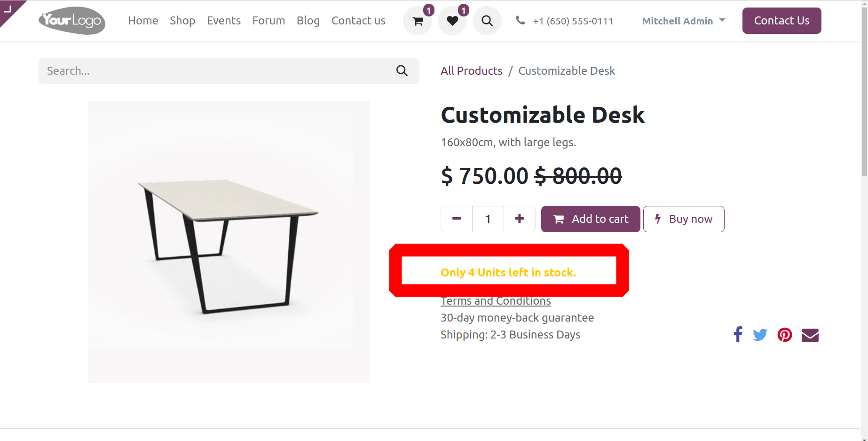Decrease quantity with minus button
Screen dimensions: 868x441
coord(457,219)
